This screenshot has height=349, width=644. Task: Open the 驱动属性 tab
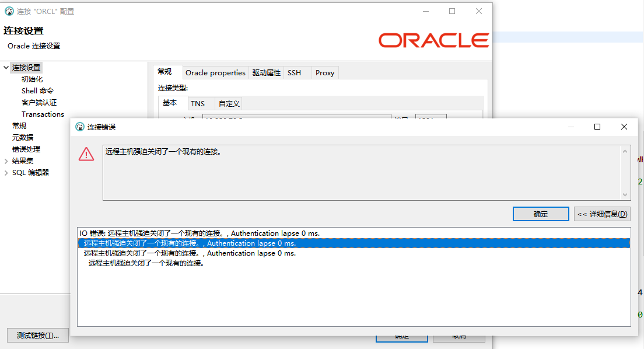click(x=266, y=73)
